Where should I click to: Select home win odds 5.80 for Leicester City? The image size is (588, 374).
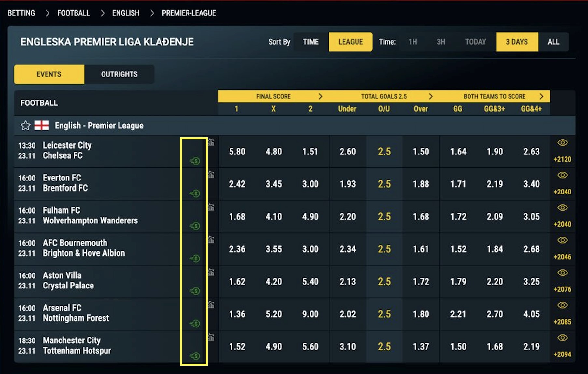pyautogui.click(x=237, y=152)
